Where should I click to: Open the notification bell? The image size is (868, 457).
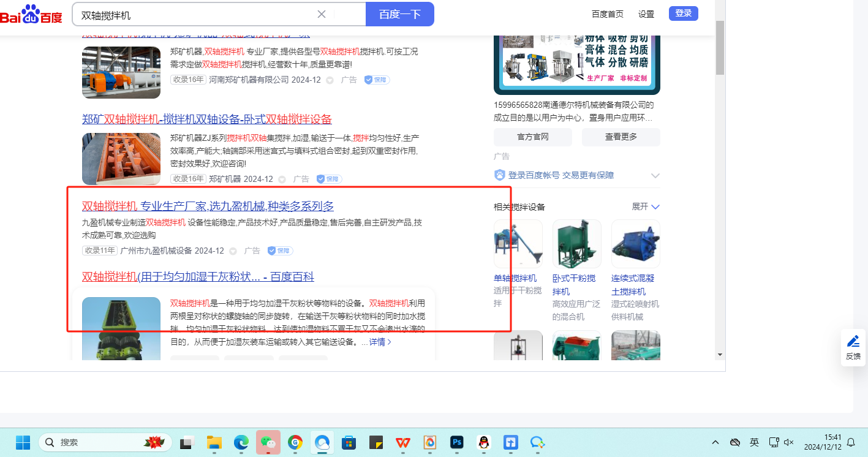click(x=851, y=442)
